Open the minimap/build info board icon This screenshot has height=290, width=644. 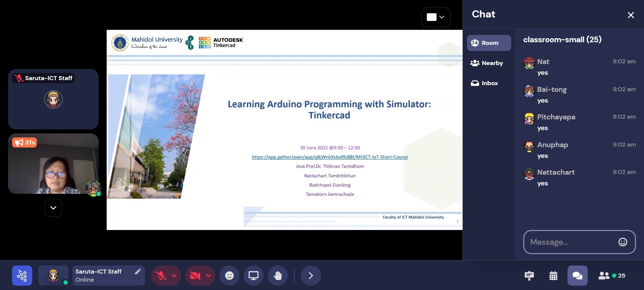(x=529, y=276)
